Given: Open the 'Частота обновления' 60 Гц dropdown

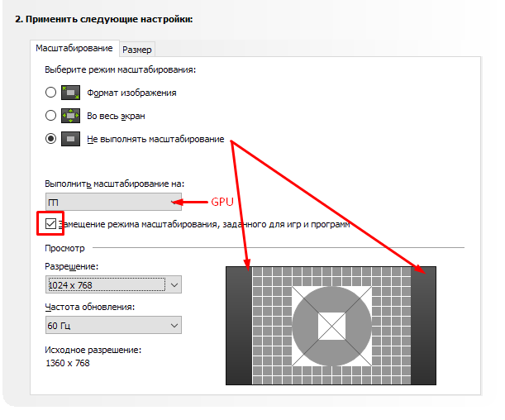Looking at the screenshot, I should [113, 325].
